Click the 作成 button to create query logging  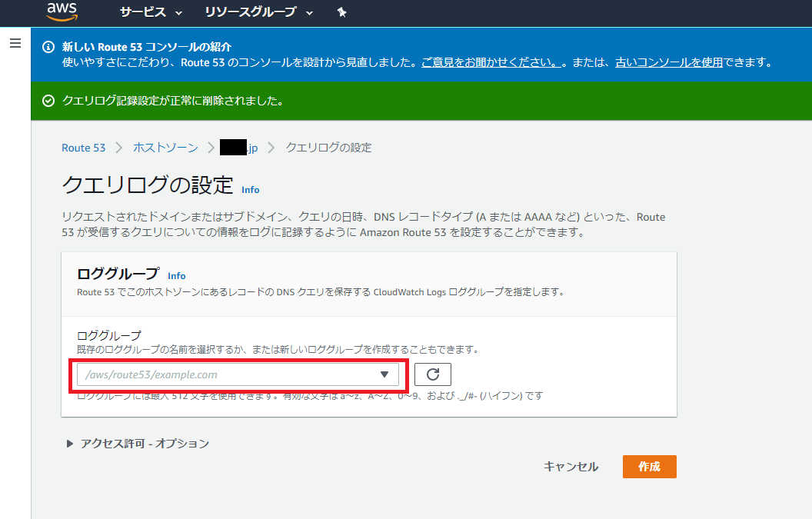(x=650, y=467)
